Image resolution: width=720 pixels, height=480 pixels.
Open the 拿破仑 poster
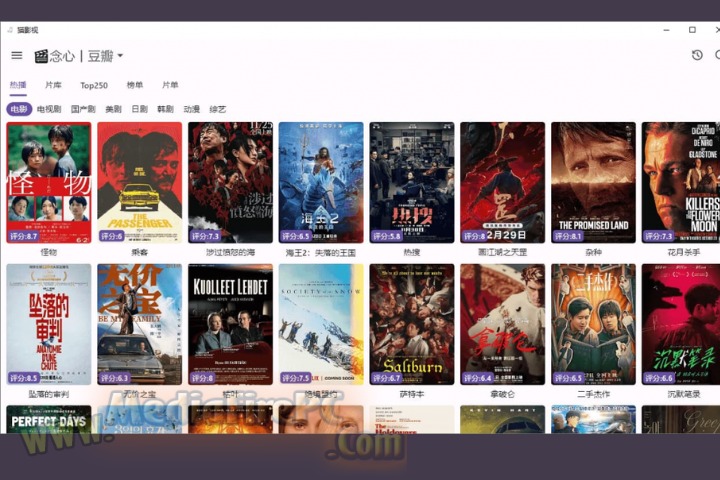[x=502, y=324]
